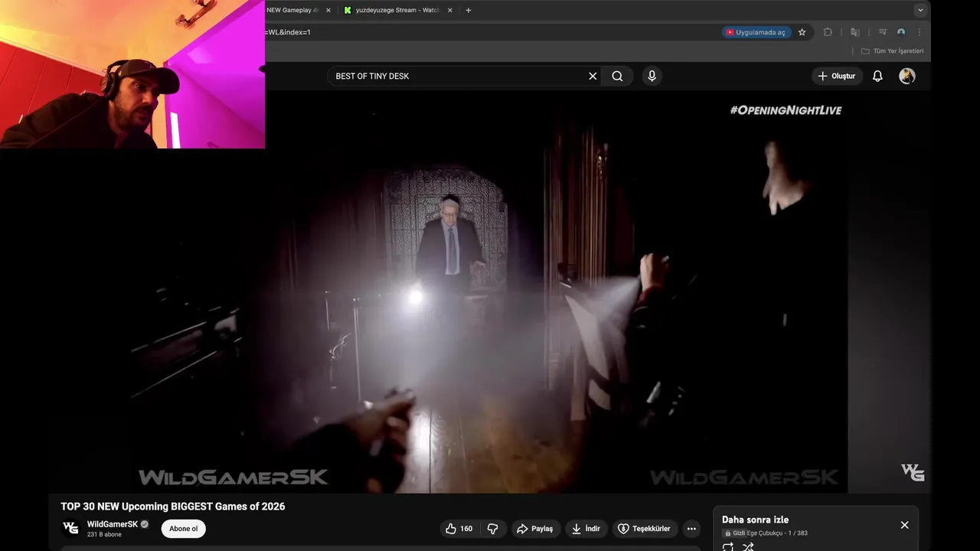Click Daha sonra izle playlist title

755,520
